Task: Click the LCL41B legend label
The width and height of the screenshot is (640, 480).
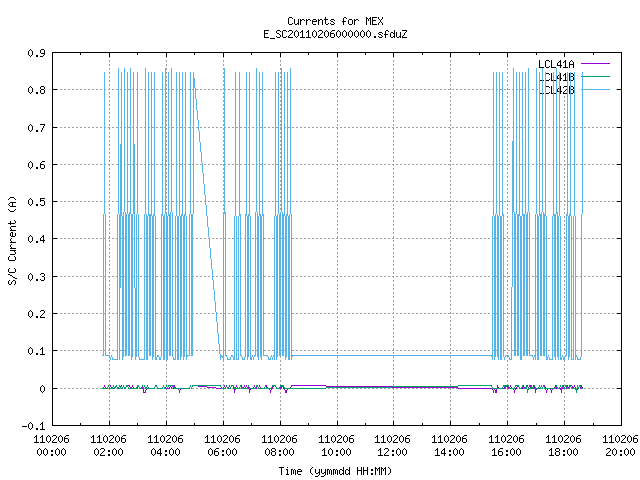Action: (x=556, y=77)
